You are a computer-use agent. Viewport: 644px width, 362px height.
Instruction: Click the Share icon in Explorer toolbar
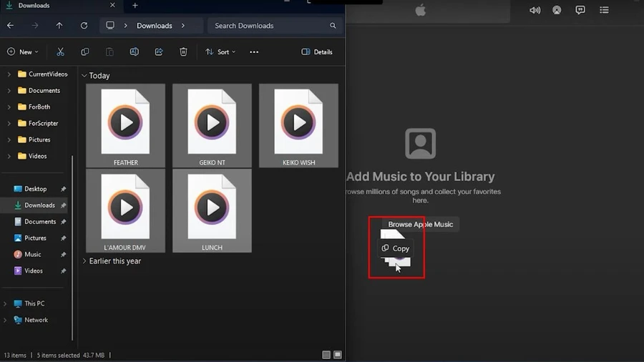coord(159,52)
